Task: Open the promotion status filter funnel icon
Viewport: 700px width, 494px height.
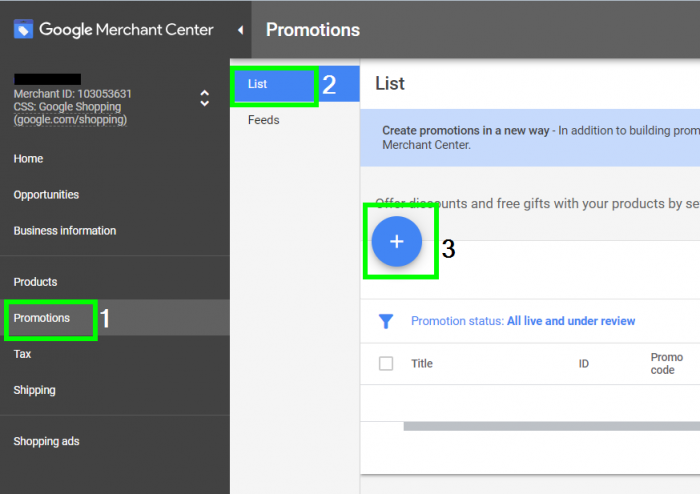Action: [x=386, y=321]
